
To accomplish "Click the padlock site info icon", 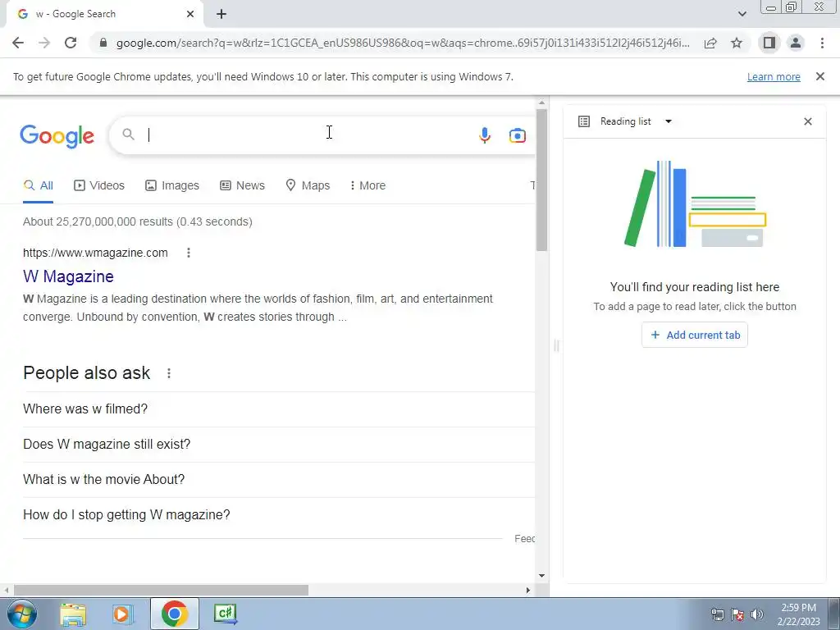I will click(x=103, y=43).
